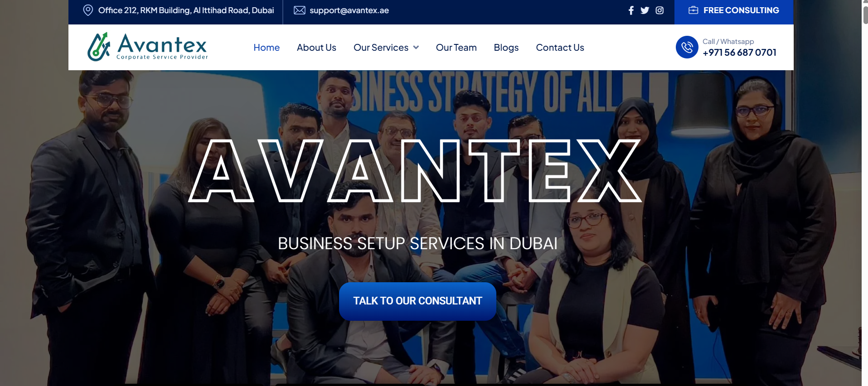Click the envelope email icon
This screenshot has height=386, width=868.
299,10
